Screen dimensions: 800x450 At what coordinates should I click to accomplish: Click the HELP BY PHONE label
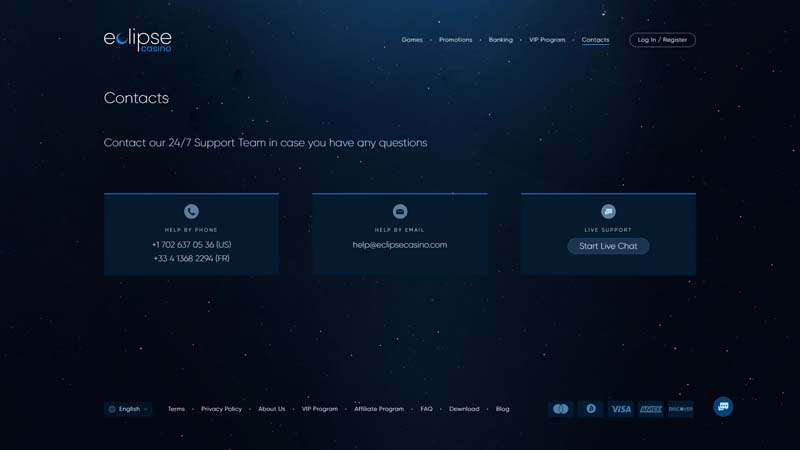[191, 230]
